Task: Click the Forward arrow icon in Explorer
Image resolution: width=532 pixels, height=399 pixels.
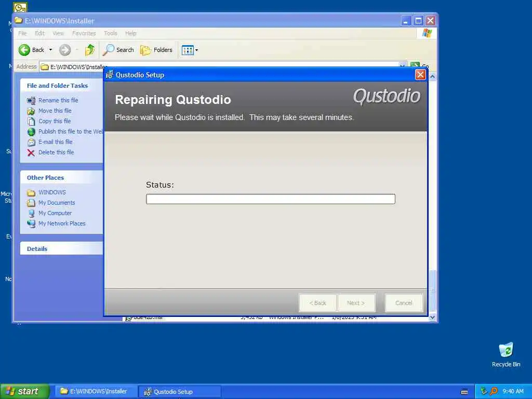Action: click(65, 50)
